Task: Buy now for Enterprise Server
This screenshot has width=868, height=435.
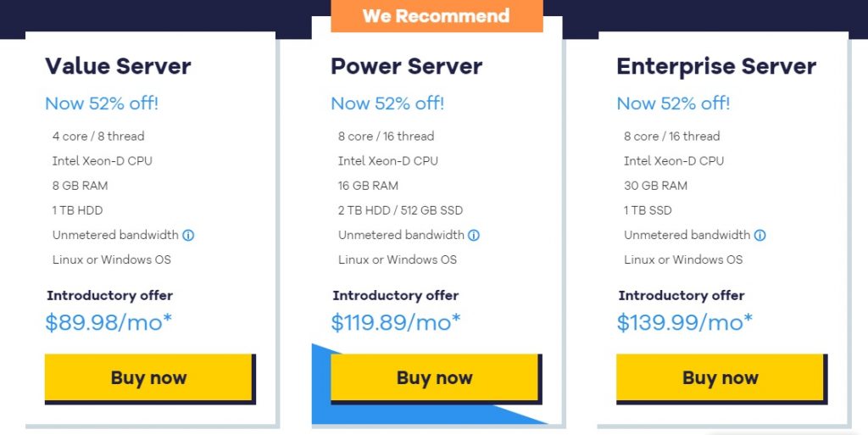Action: pyautogui.click(x=721, y=377)
